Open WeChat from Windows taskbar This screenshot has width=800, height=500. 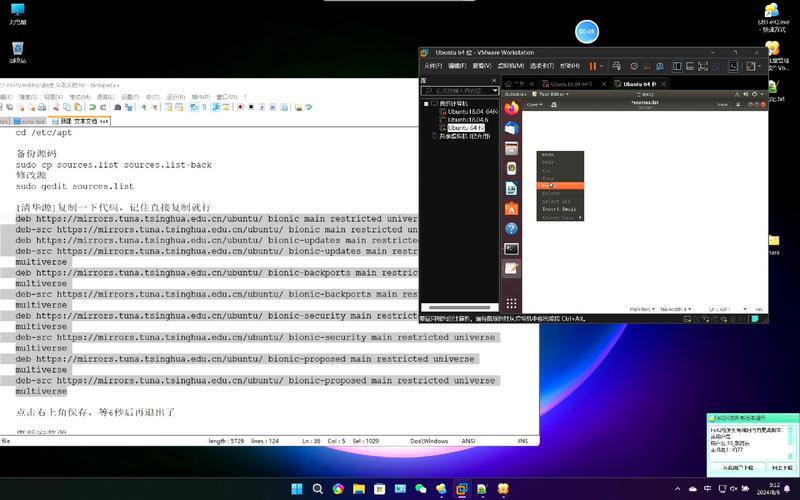420,489
